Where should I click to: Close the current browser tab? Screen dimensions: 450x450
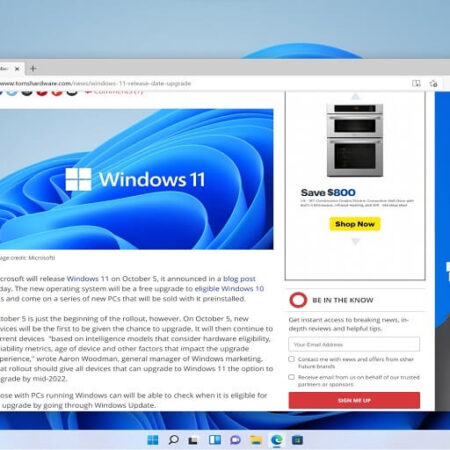click(17, 69)
